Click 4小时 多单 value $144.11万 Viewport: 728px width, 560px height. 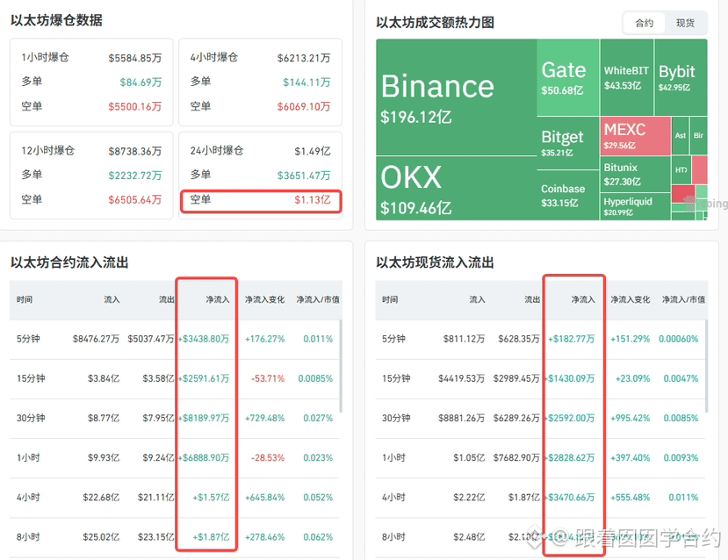(306, 83)
